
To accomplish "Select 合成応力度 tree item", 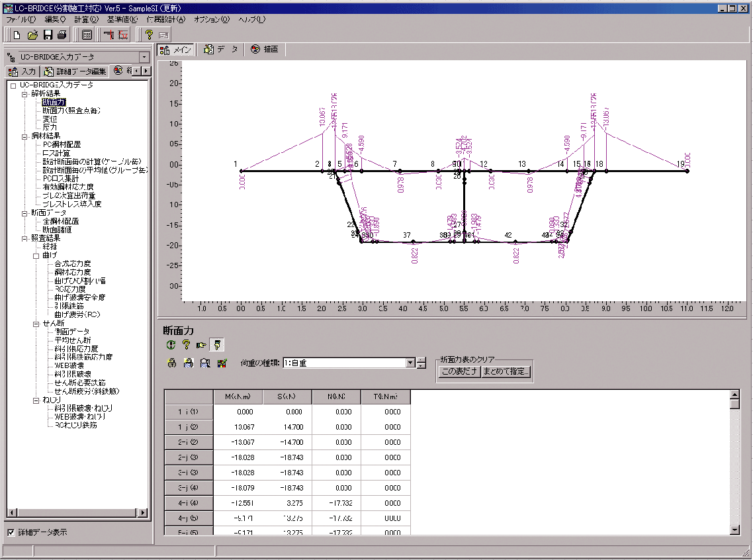I will pyautogui.click(x=73, y=263).
